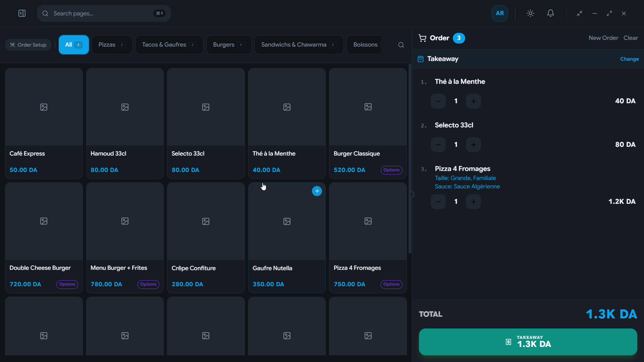Open Options for Menu Burger + Frites

click(x=148, y=284)
